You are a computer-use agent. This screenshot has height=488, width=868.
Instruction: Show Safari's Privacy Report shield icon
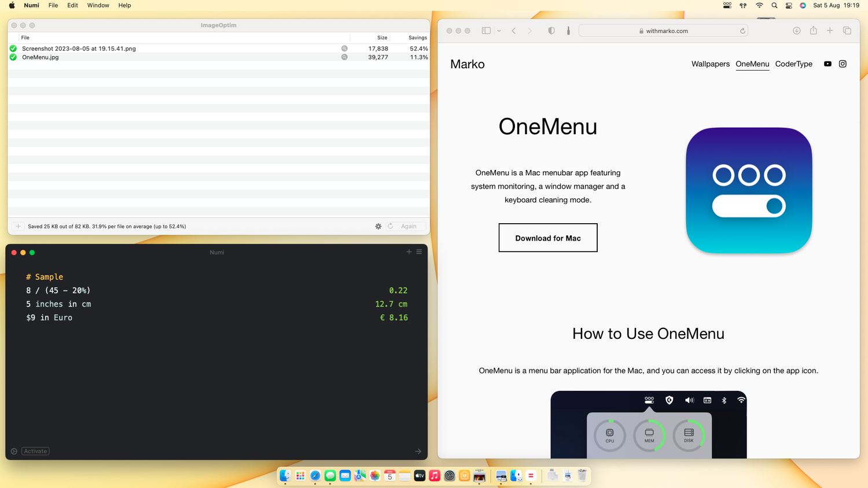551,30
